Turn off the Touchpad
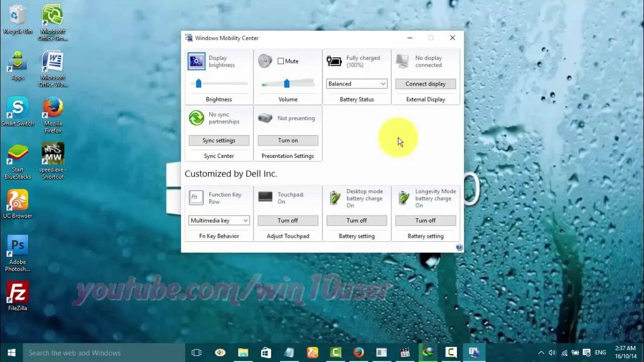Image resolution: width=644 pixels, height=362 pixels. pos(288,220)
